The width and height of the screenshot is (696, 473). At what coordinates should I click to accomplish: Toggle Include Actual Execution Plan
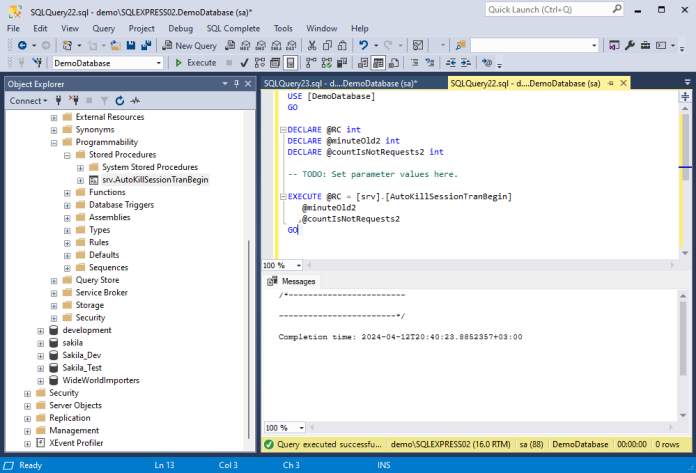[x=313, y=62]
